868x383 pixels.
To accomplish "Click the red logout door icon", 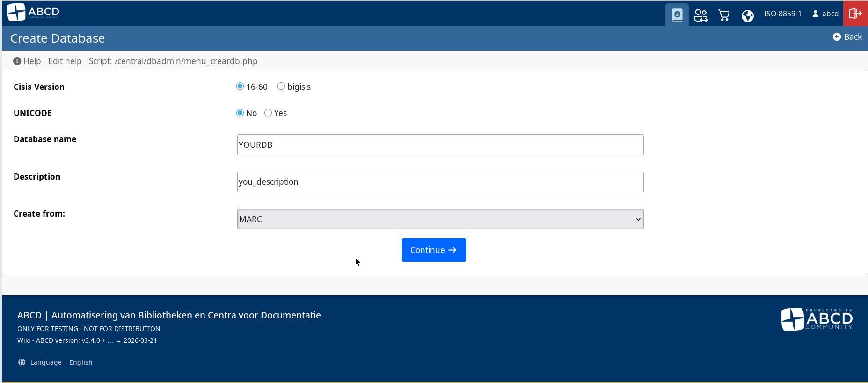I will coord(855,14).
